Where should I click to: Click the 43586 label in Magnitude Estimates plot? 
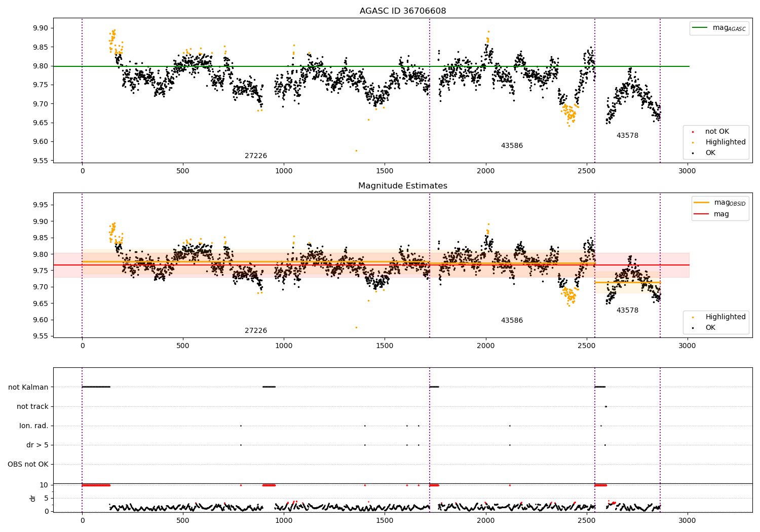coord(512,321)
